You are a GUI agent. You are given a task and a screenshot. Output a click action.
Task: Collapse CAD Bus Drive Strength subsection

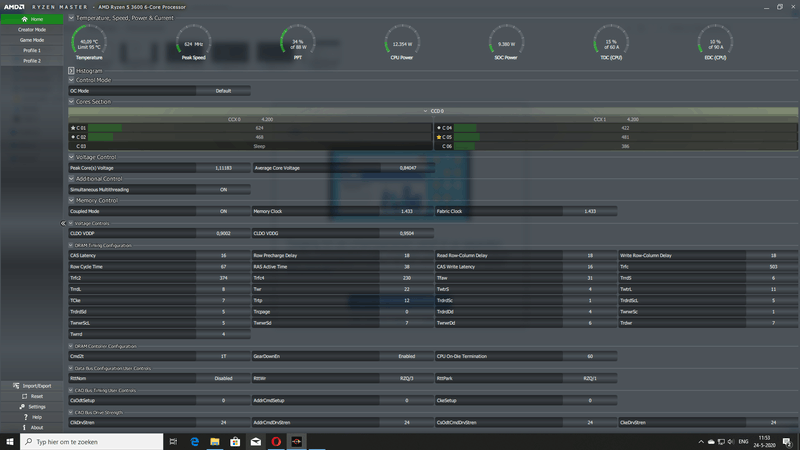[x=71, y=412]
